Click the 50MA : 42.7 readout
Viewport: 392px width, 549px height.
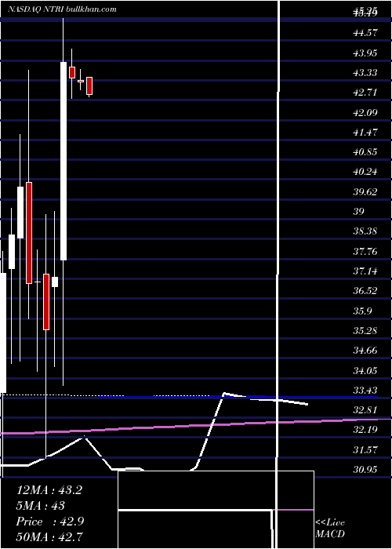click(x=49, y=537)
